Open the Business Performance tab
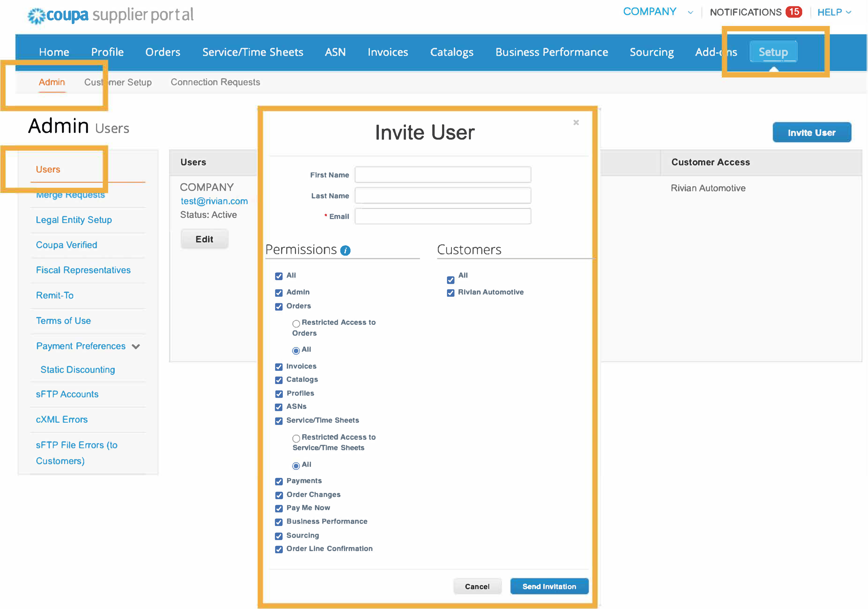Image resolution: width=868 pixels, height=609 pixels. (552, 52)
